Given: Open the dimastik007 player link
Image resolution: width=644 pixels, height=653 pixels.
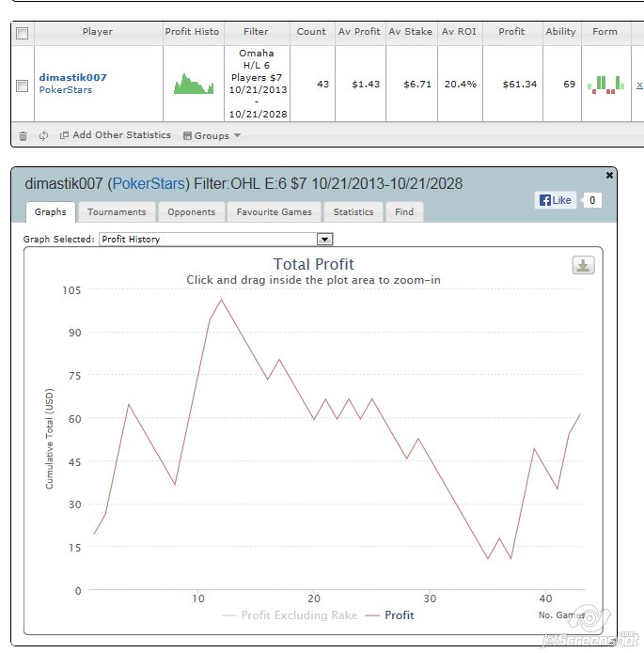Looking at the screenshot, I should pyautogui.click(x=73, y=77).
